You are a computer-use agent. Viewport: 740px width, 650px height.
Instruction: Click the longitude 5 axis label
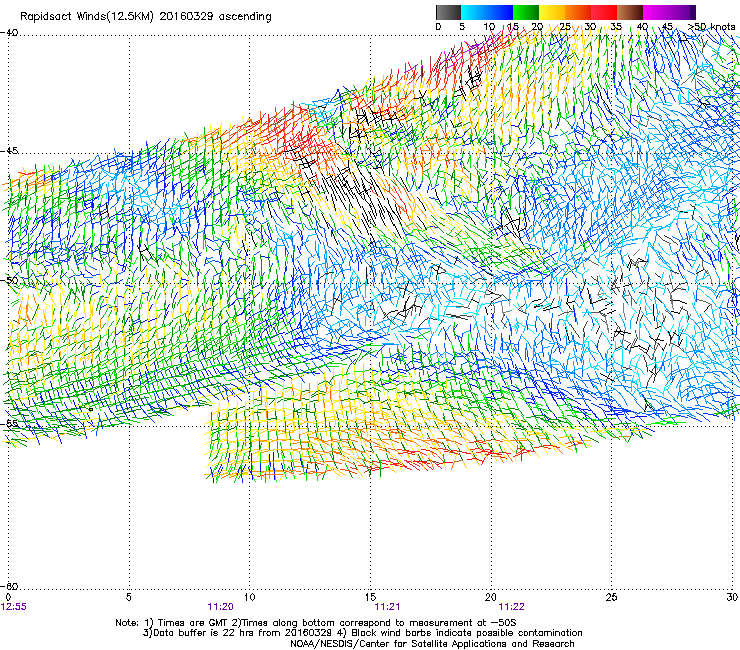point(128,597)
